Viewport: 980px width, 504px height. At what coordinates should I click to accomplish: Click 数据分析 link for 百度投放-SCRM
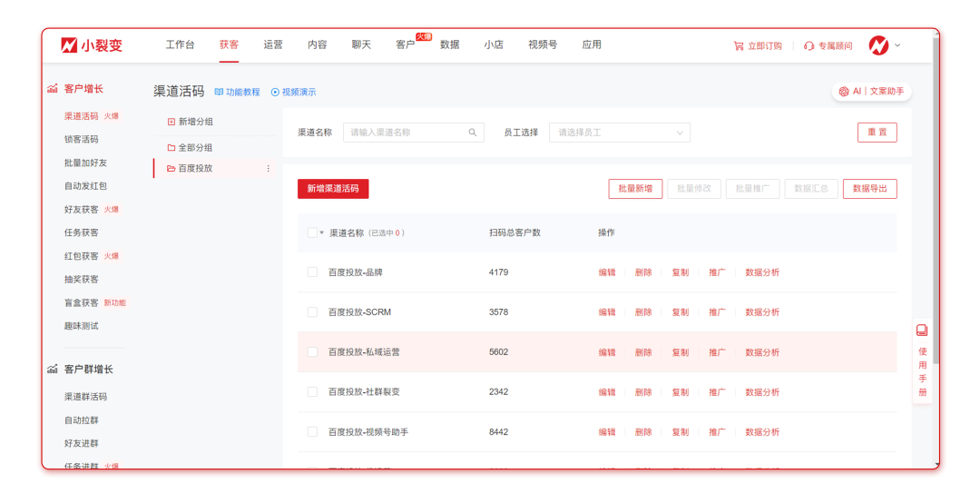(761, 312)
